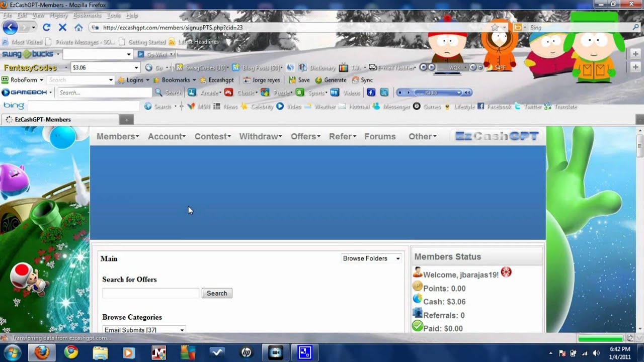Open the Contest dropdown menu
Viewport: 644px width, 362px height.
[x=213, y=136]
